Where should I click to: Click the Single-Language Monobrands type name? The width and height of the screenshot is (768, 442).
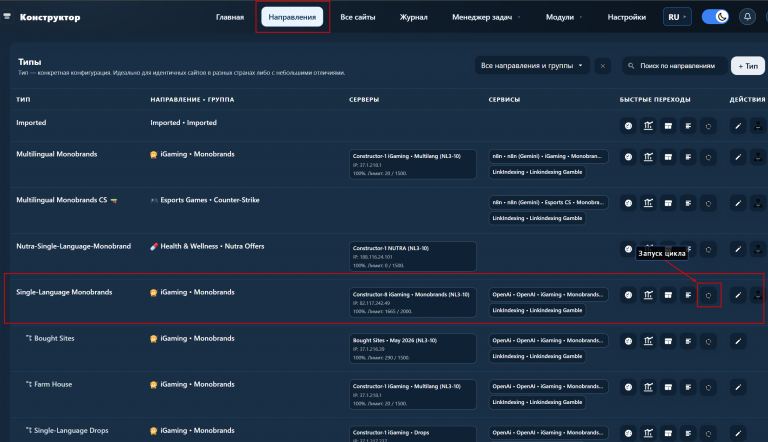point(64,292)
